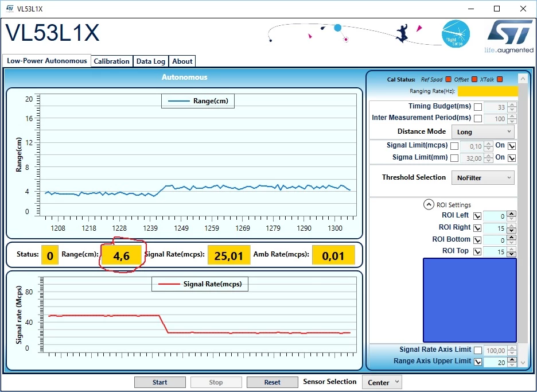The image size is (537, 392).
Task: Click the yellow Ranging Rate(Hz) field
Action: (488, 91)
